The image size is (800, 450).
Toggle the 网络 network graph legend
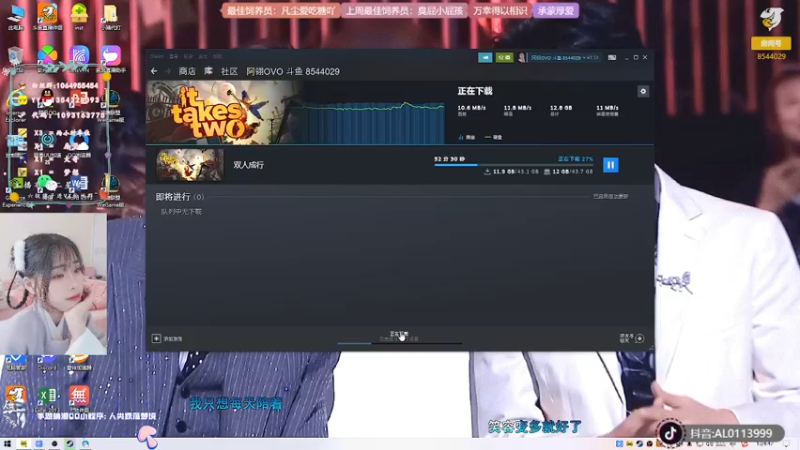click(x=467, y=137)
